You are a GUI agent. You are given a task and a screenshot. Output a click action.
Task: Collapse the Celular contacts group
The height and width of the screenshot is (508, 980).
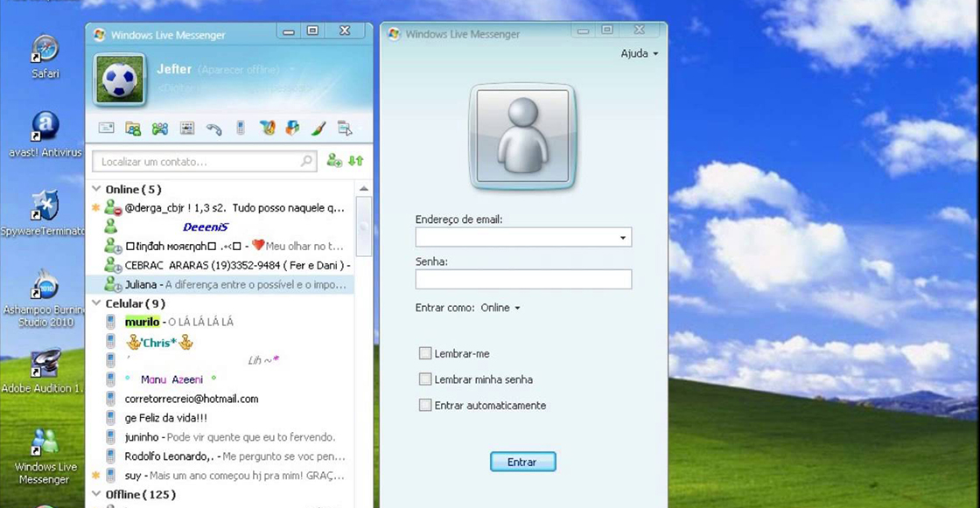(97, 304)
